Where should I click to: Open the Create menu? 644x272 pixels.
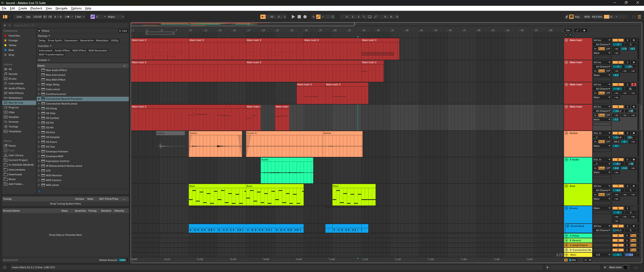tap(22, 8)
